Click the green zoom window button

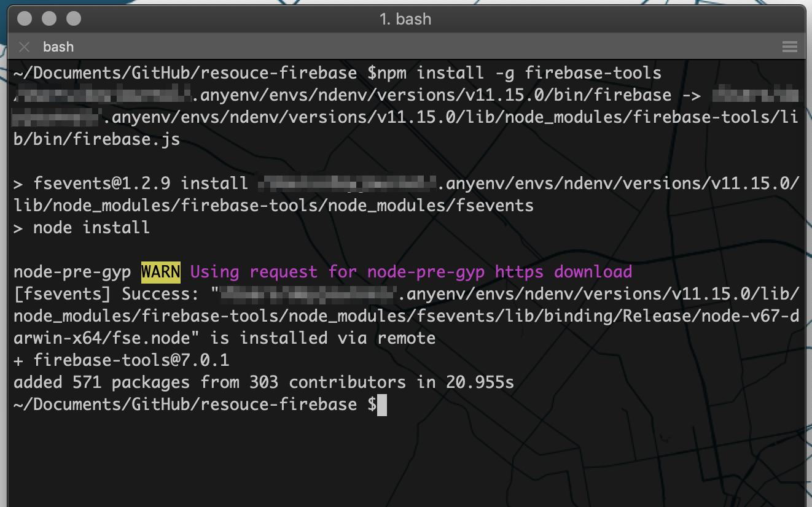pos(74,19)
